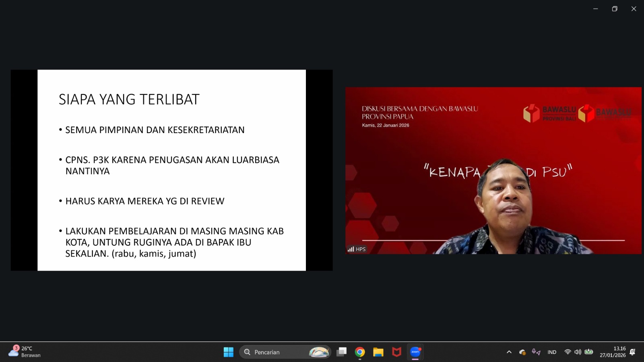The height and width of the screenshot is (362, 644).
Task: Click the Zoom app icon in taskbar
Action: [x=415, y=352]
